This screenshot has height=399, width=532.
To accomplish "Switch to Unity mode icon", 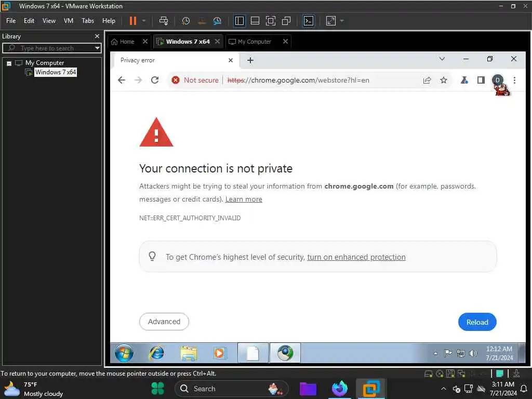I will (286, 21).
